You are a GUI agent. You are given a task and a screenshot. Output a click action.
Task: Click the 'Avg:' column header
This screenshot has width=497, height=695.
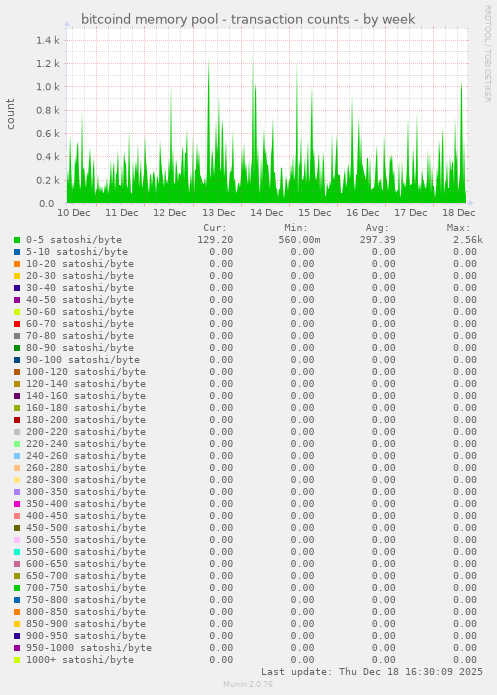point(377,228)
